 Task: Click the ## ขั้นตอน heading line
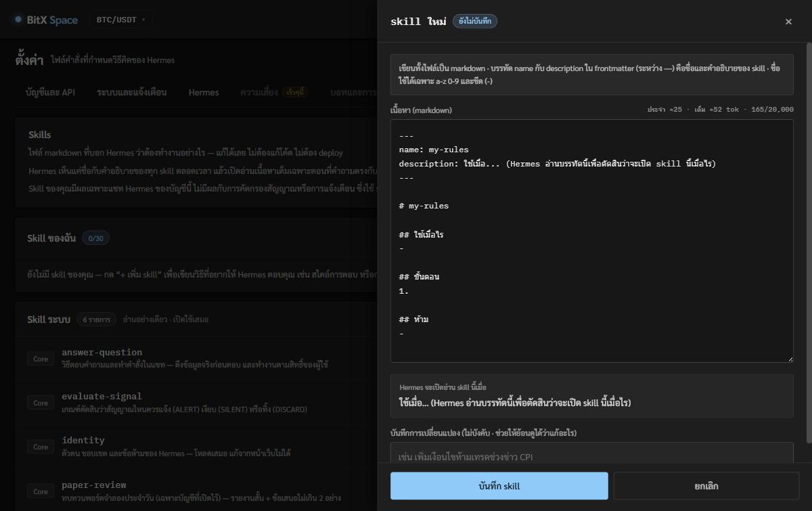(x=419, y=277)
